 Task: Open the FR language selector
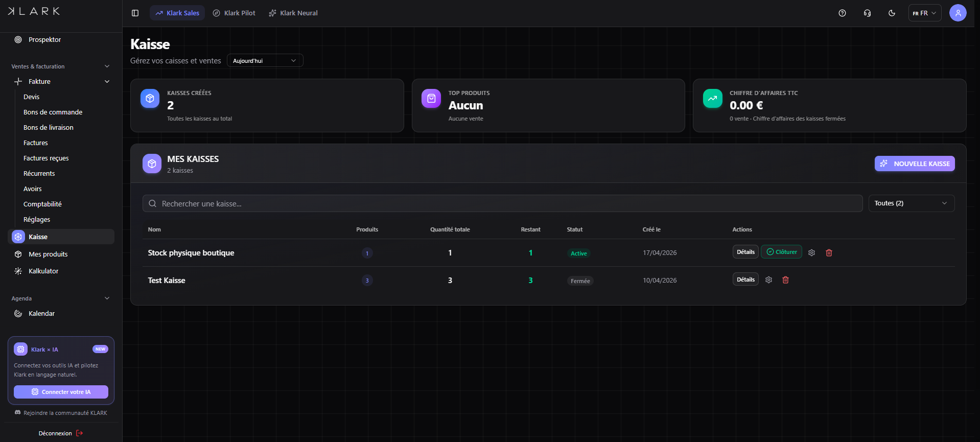[x=924, y=13]
